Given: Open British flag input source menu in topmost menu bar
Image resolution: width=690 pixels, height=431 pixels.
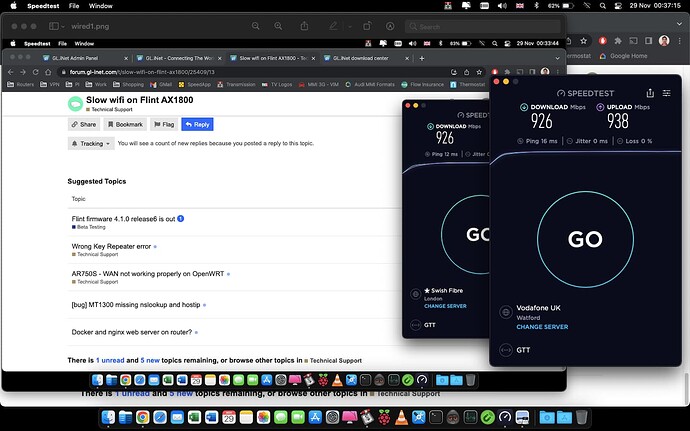Looking at the screenshot, I should point(520,6).
